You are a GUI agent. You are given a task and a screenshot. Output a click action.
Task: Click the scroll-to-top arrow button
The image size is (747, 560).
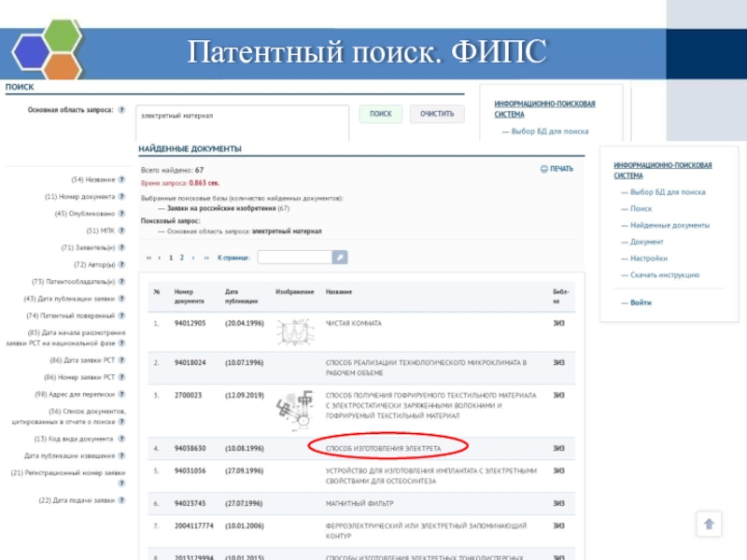(x=709, y=525)
